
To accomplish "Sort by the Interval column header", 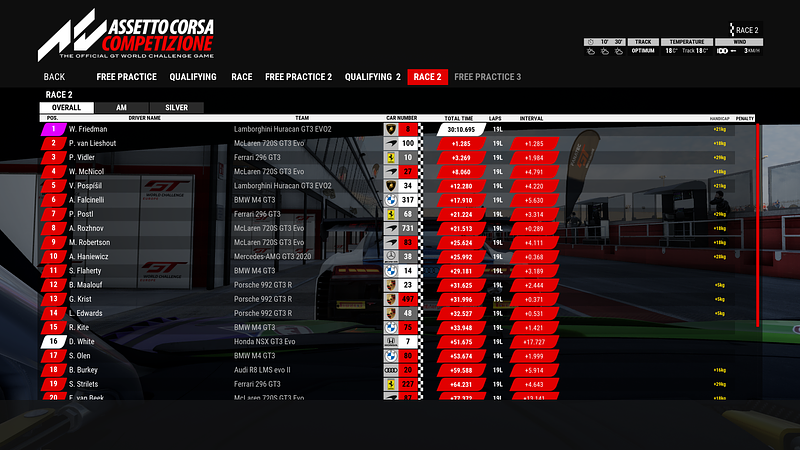I will pos(531,118).
